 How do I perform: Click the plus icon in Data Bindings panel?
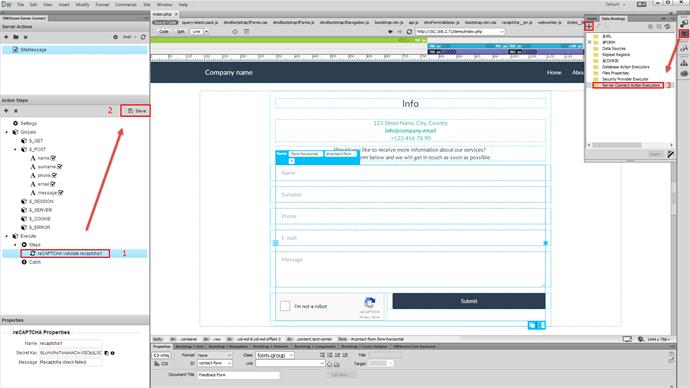click(589, 27)
